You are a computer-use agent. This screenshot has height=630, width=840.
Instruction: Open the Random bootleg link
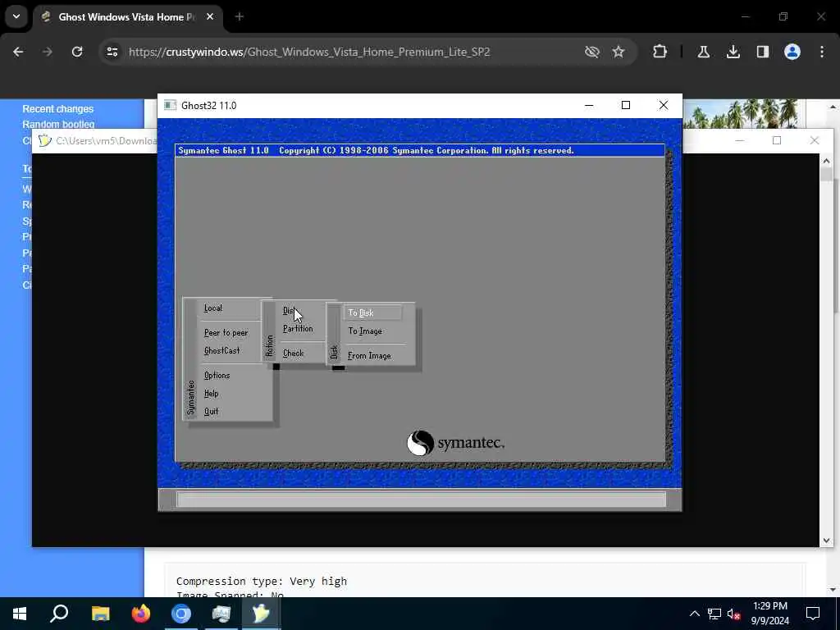pyautogui.click(x=58, y=125)
